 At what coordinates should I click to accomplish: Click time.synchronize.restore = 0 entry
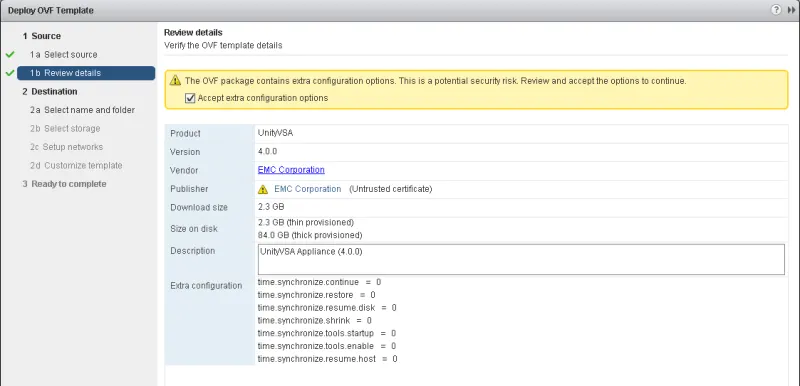pyautogui.click(x=316, y=295)
